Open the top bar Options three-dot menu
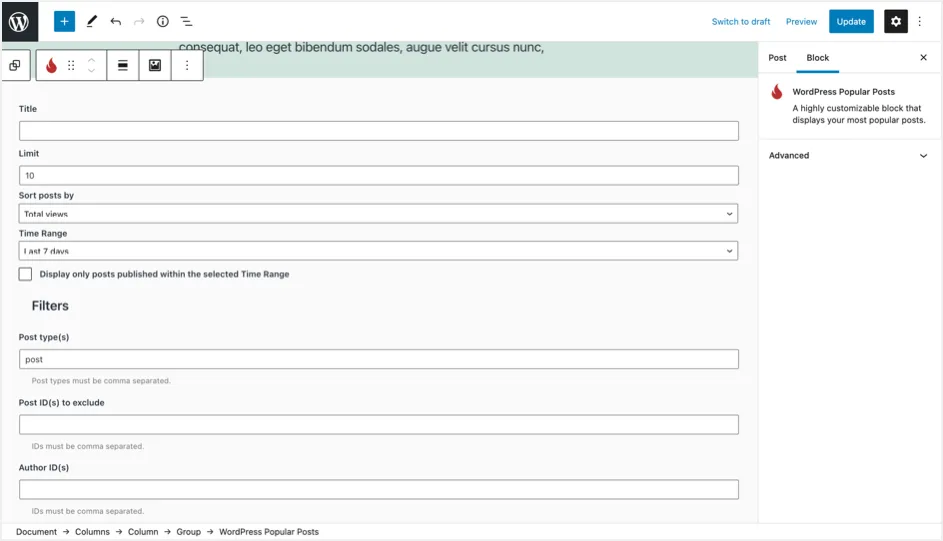Screen dimensions: 943x541 [920, 22]
